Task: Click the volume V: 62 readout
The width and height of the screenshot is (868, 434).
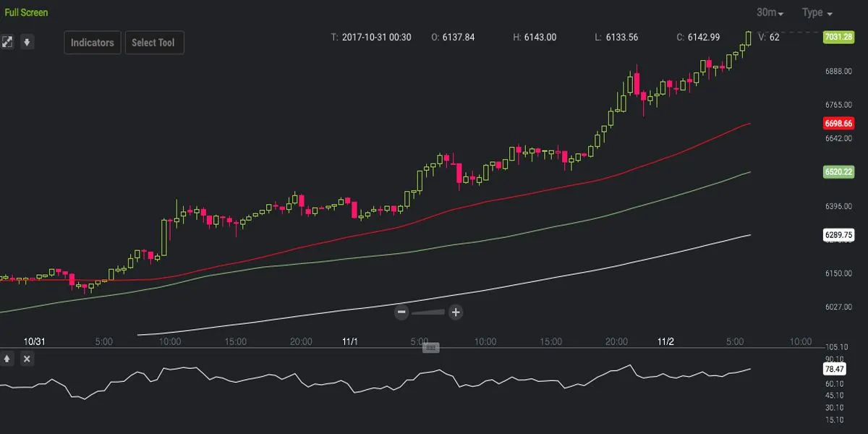Action: coord(769,37)
